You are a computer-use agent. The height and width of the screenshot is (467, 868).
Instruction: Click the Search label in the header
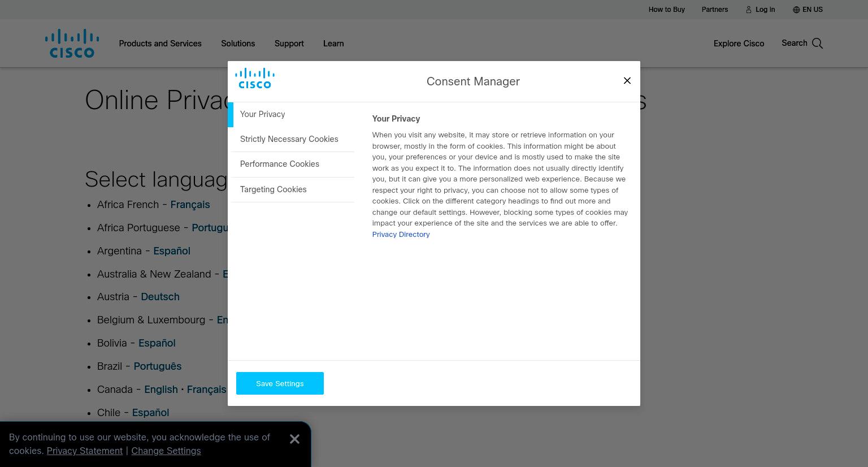(794, 43)
